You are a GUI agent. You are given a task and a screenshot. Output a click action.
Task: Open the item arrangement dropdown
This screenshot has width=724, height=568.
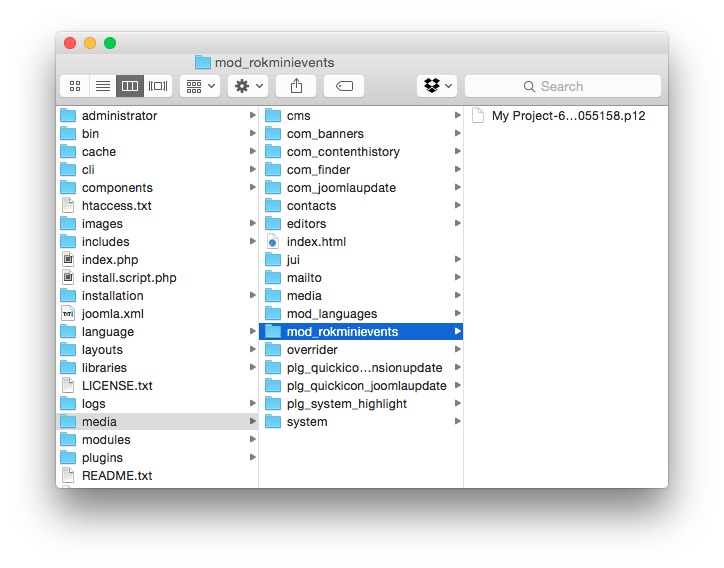200,86
